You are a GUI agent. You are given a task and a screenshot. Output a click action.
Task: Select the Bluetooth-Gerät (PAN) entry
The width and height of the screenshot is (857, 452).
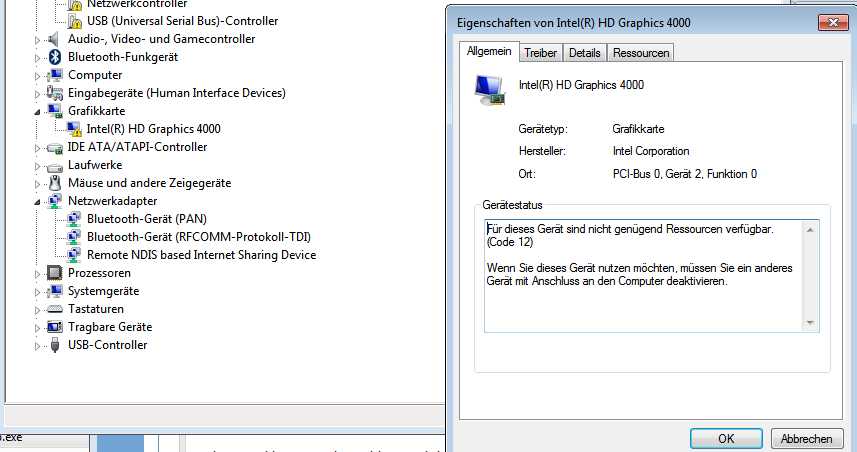click(x=147, y=219)
